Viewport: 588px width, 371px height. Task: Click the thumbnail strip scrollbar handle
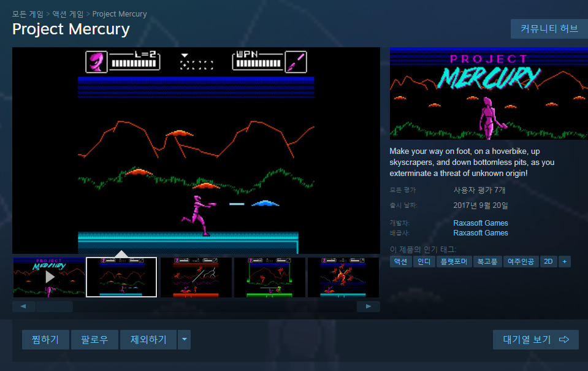point(55,307)
